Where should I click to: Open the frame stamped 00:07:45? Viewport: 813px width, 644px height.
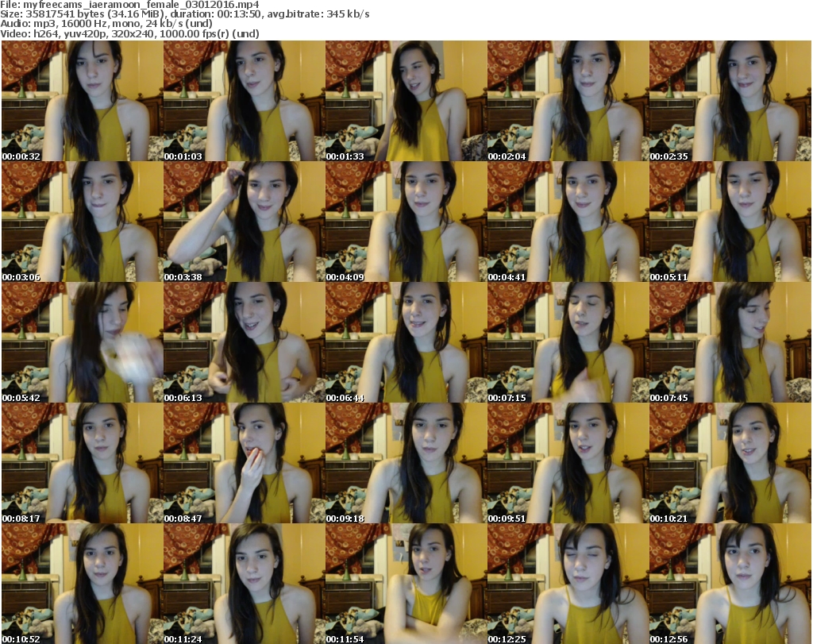pos(730,342)
